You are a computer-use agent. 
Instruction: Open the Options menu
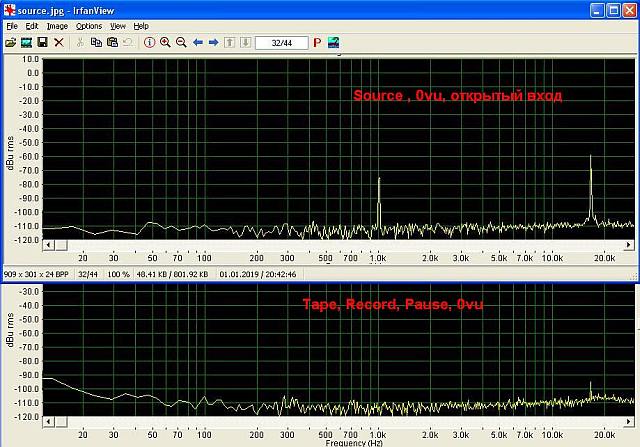[x=89, y=25]
